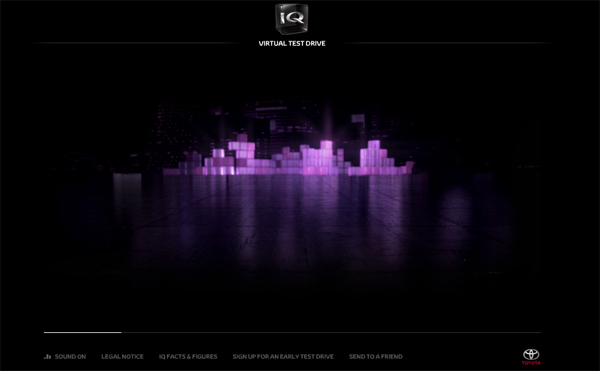Viewport: 600px width, 371px height.
Task: Click the sound equalizer bars icon
Action: point(47,356)
